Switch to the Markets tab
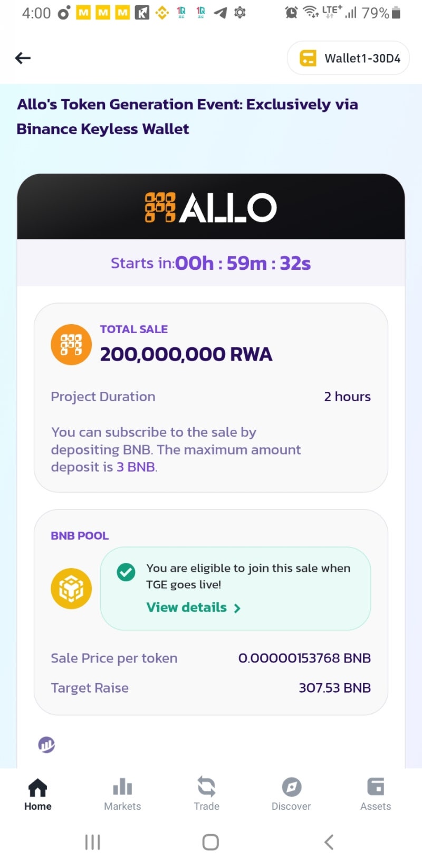The width and height of the screenshot is (422, 868). pyautogui.click(x=122, y=794)
